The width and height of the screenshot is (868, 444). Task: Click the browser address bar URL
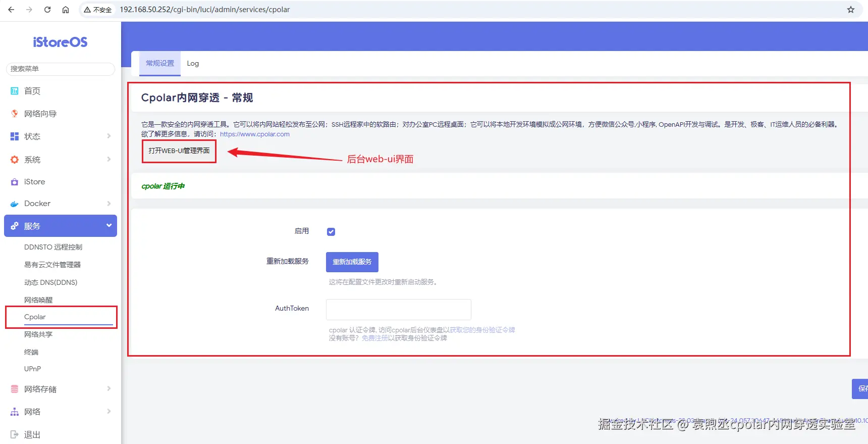(205, 10)
